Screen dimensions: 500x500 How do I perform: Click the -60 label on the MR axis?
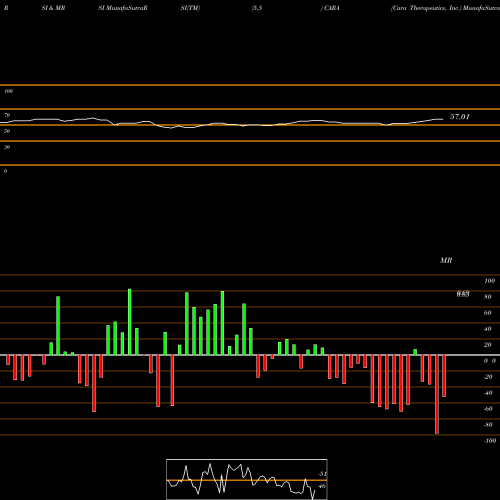(488, 409)
